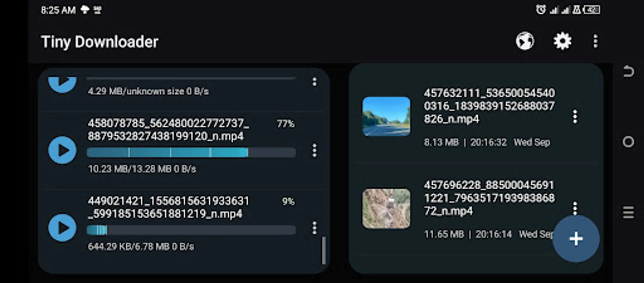Play the 458078785 downloading video
Image resolution: width=644 pixels, height=283 pixels.
pyautogui.click(x=63, y=150)
